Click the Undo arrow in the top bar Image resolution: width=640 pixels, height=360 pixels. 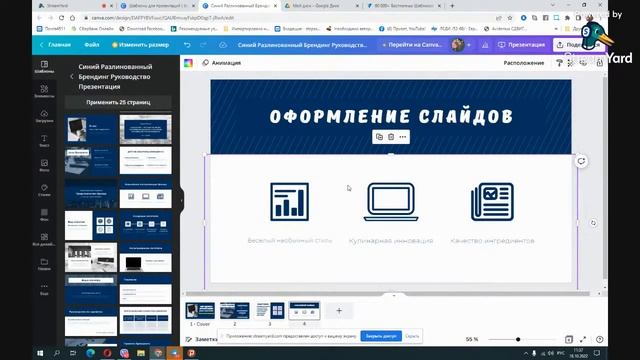click(187, 45)
